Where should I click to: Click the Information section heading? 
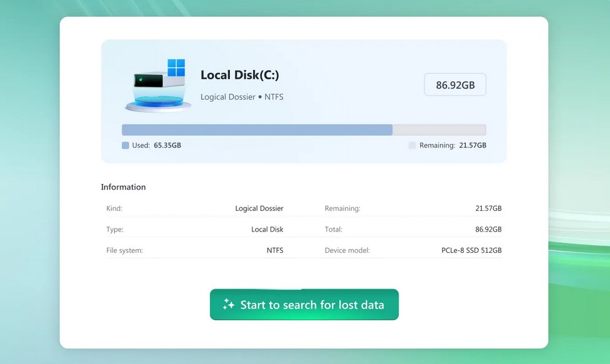123,187
